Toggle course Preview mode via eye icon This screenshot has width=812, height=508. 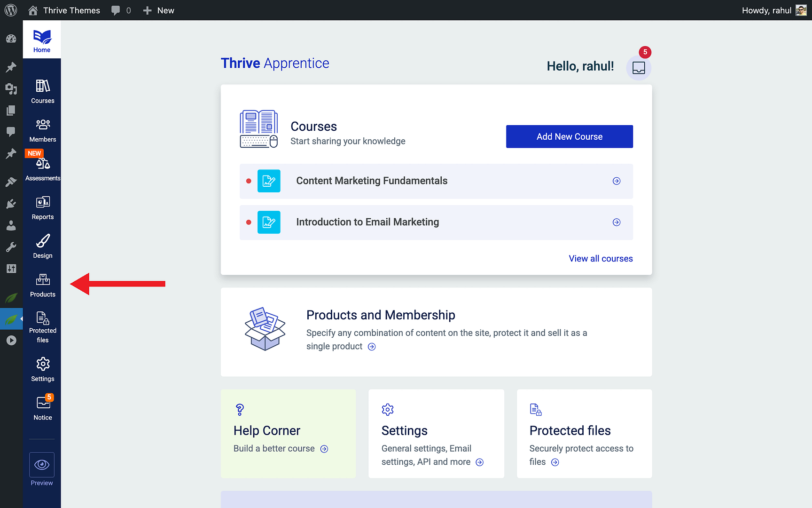(x=41, y=465)
